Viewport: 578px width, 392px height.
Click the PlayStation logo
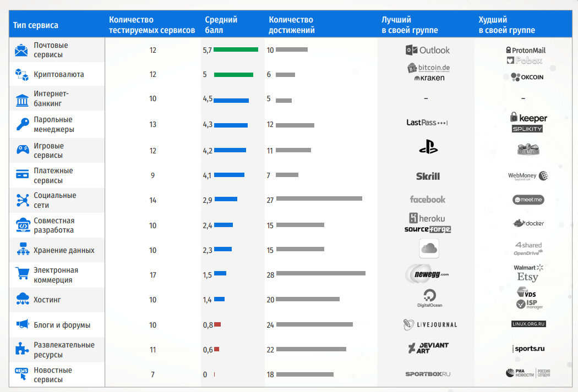[x=428, y=147]
